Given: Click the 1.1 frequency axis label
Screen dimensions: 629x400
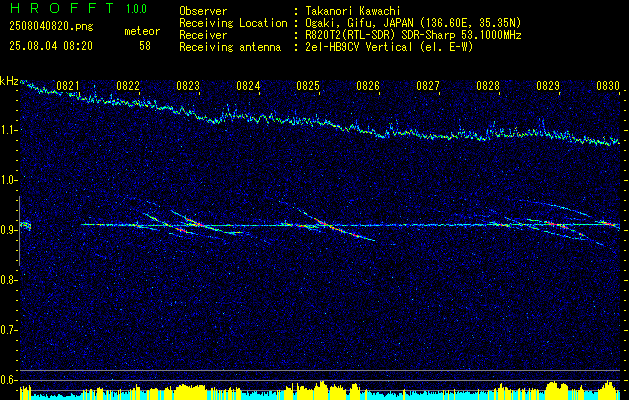Looking at the screenshot, I should (x=8, y=130).
